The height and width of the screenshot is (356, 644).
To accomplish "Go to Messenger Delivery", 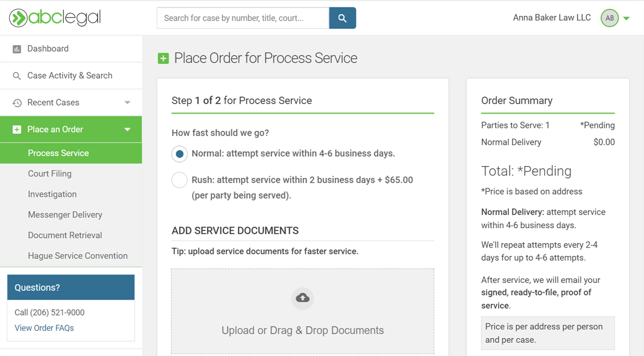I will [65, 215].
